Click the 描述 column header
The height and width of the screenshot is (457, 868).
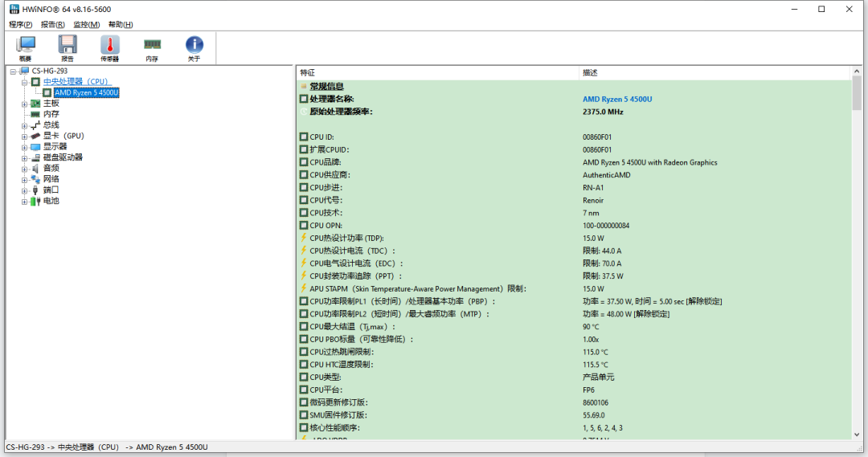pyautogui.click(x=714, y=72)
